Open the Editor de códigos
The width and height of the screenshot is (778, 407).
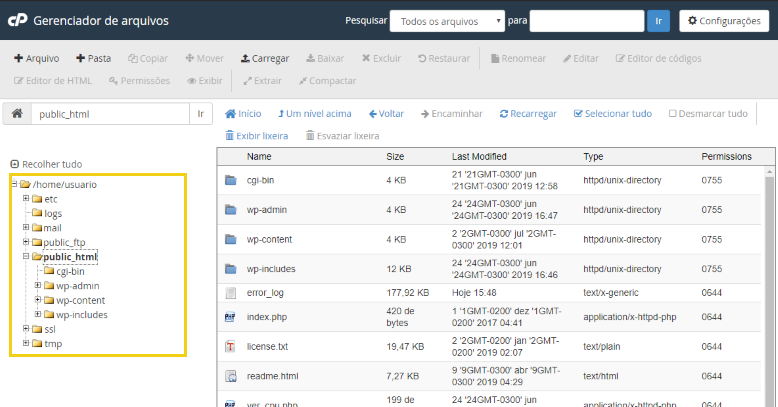(x=658, y=58)
